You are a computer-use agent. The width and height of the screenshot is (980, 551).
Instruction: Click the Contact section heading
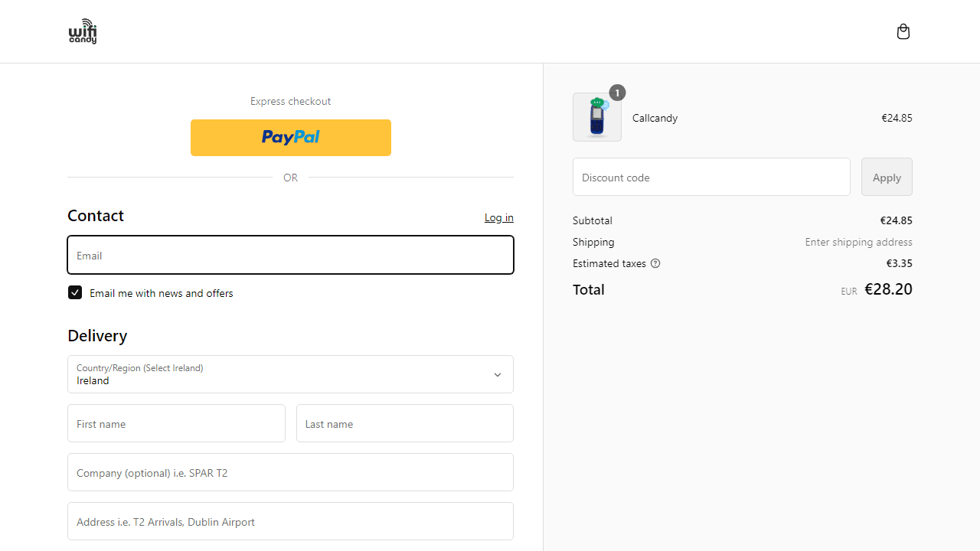point(96,216)
